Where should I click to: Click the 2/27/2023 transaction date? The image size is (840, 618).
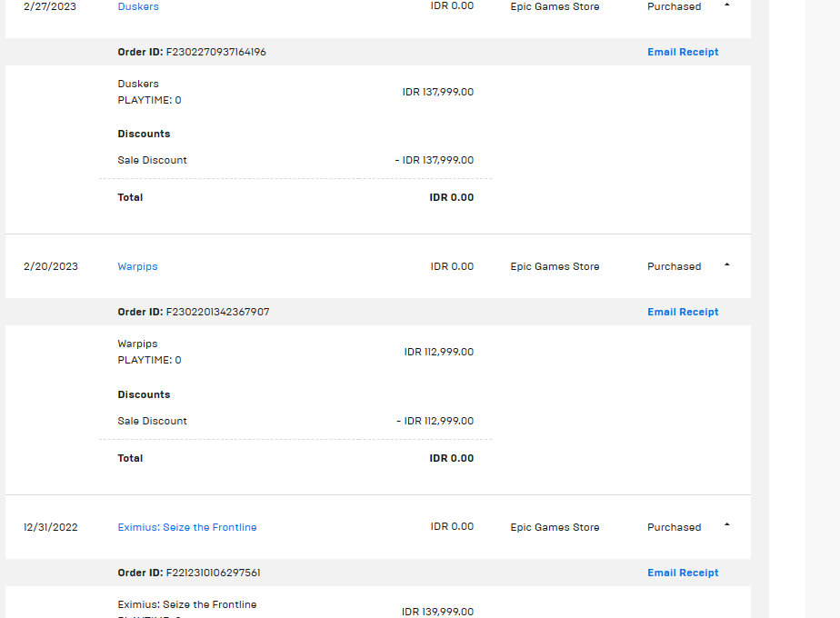50,6
